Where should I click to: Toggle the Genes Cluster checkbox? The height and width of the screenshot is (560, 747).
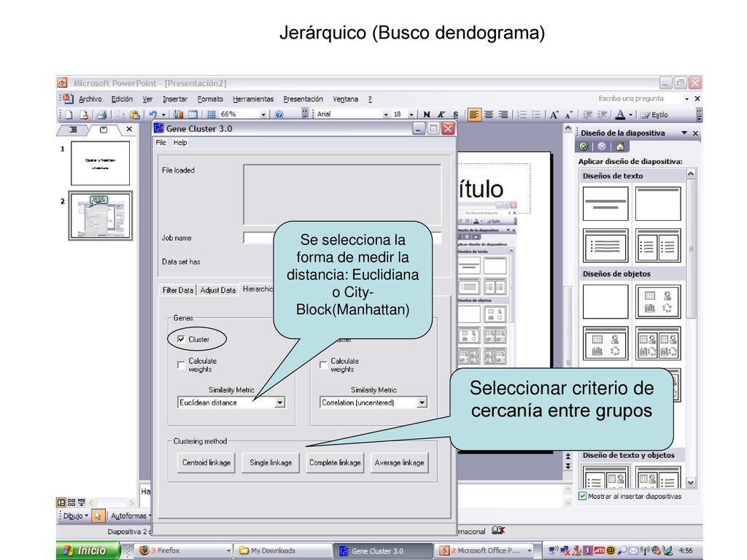tap(181, 339)
